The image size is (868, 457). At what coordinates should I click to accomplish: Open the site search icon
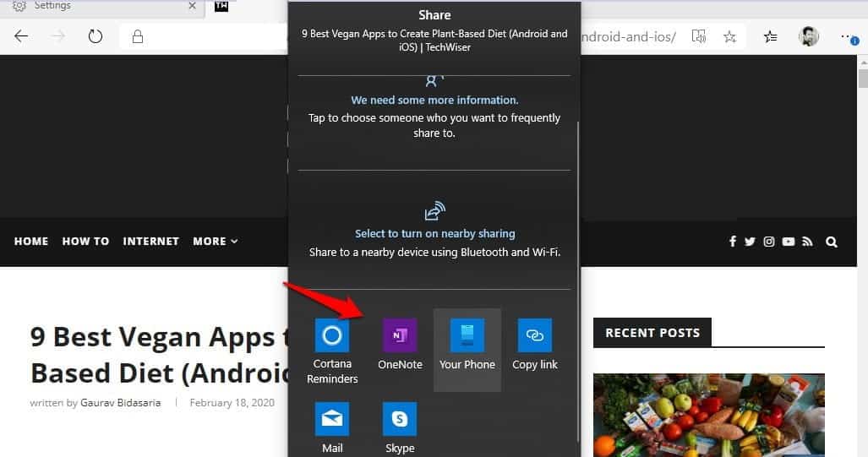[831, 242]
